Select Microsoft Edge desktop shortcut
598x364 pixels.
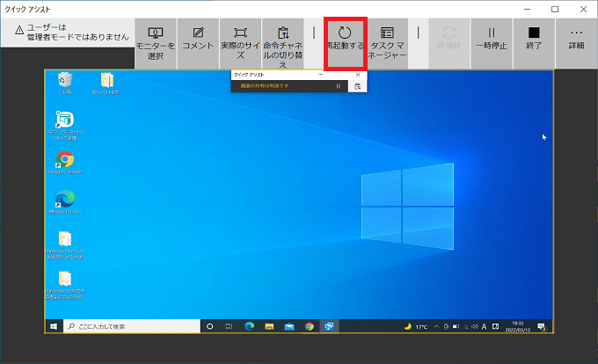coord(65,202)
